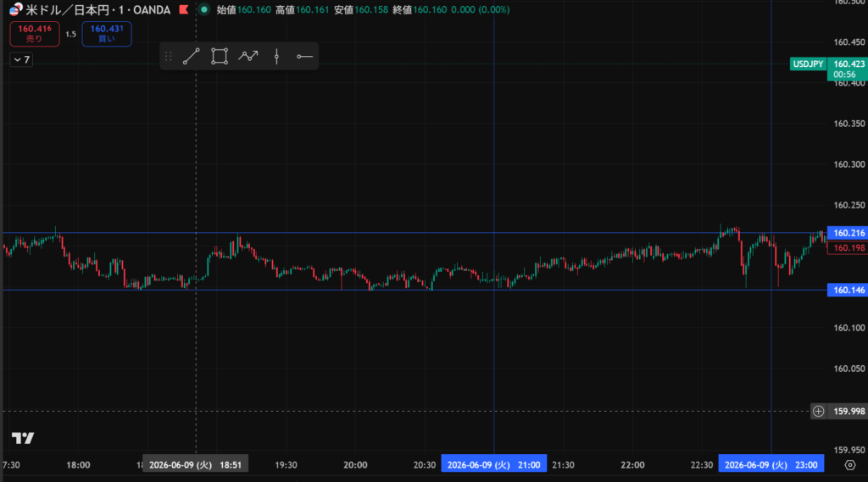This screenshot has width=868, height=482.
Task: Select the vertical line drawing tool
Action: 276,57
